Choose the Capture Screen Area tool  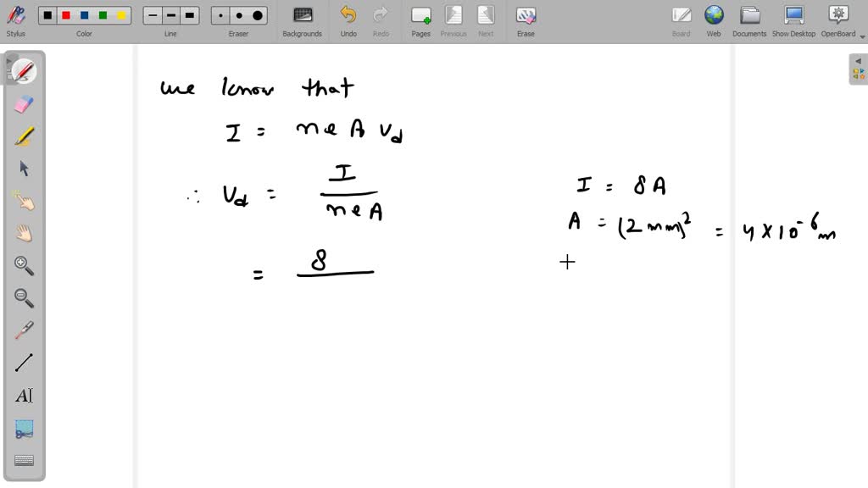pyautogui.click(x=24, y=428)
